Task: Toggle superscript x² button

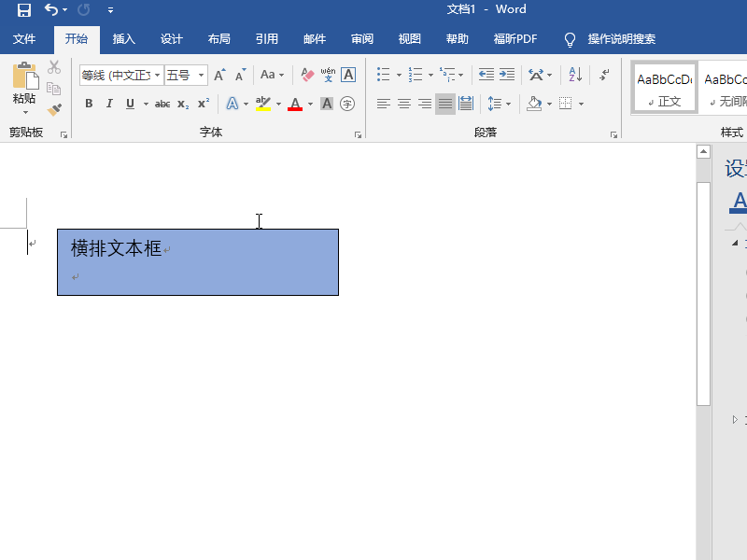Action: pos(204,104)
